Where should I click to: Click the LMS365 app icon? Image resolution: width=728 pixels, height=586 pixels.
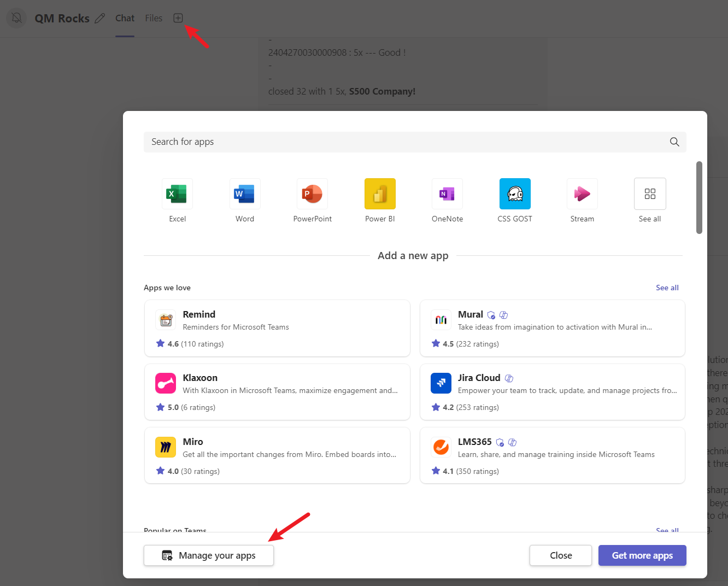pyautogui.click(x=441, y=447)
